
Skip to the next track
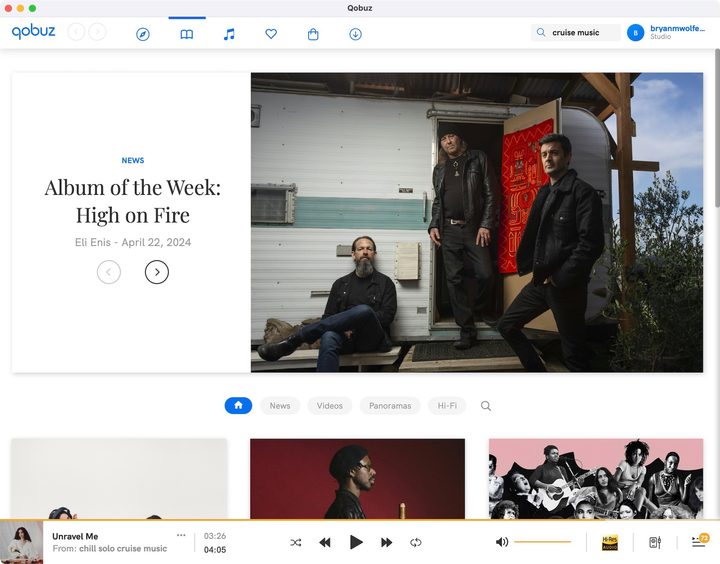tap(387, 542)
